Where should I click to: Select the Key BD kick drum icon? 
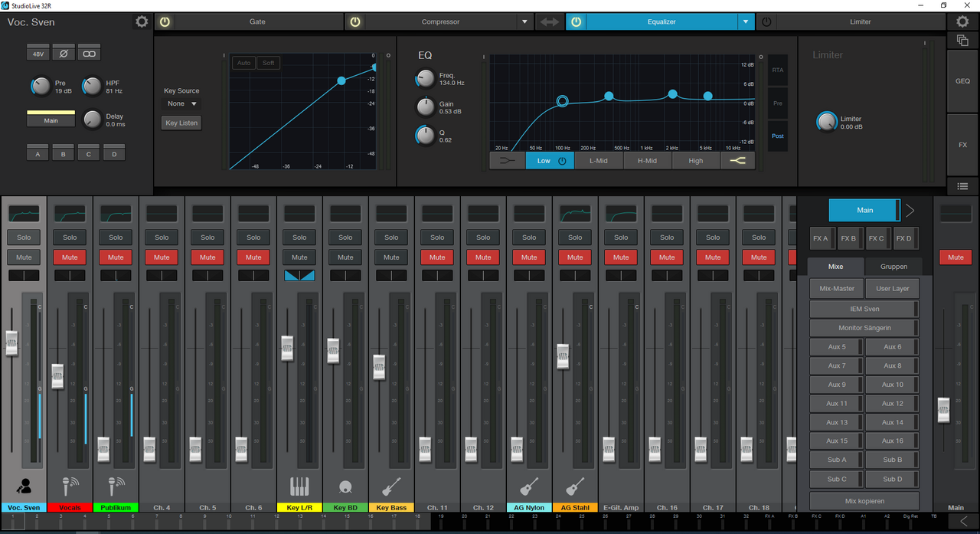pyautogui.click(x=345, y=486)
